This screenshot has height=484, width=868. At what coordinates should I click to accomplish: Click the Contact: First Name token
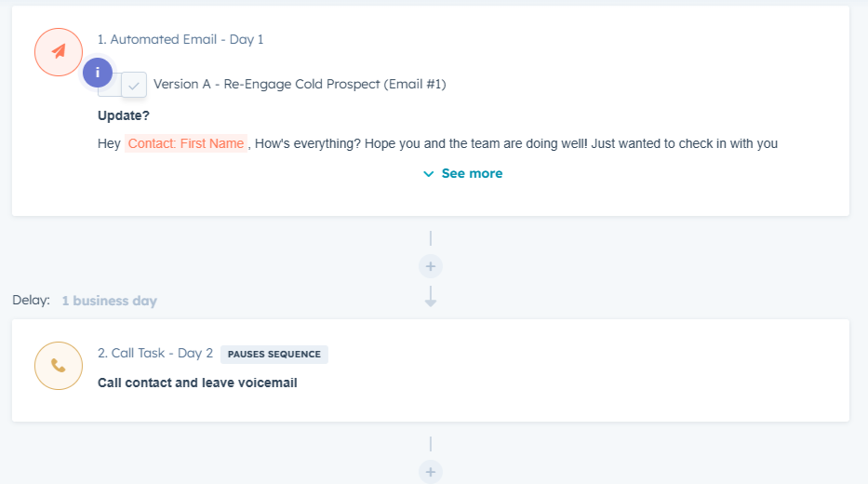click(x=186, y=143)
